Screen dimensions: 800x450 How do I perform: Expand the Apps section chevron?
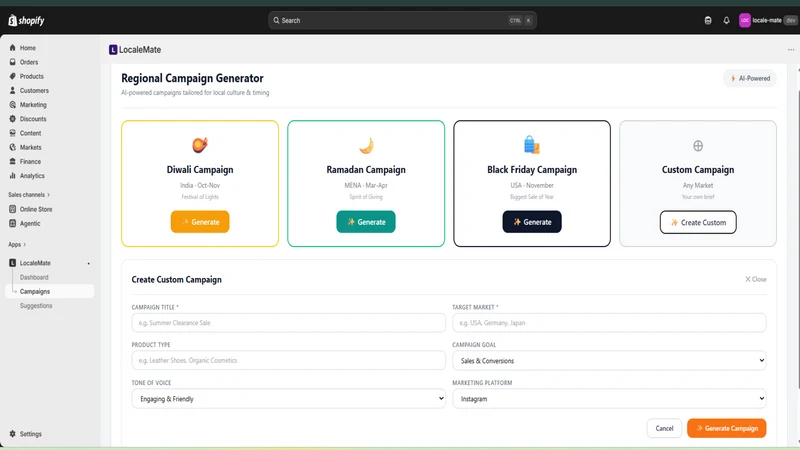click(x=24, y=244)
